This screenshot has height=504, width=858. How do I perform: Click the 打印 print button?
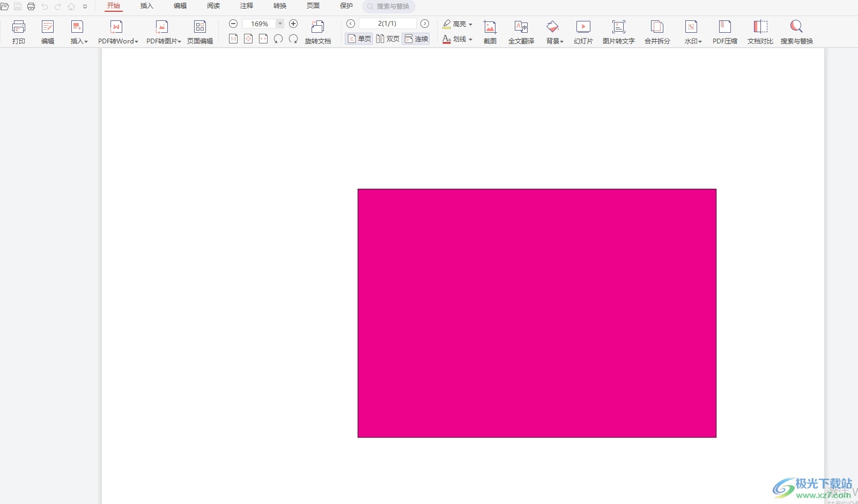(x=19, y=32)
